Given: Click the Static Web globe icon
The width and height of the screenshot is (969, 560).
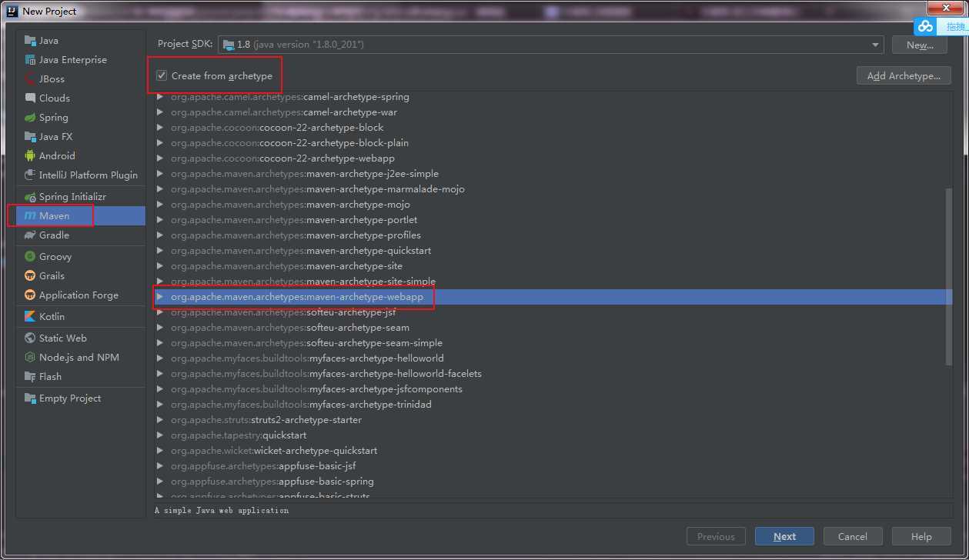Looking at the screenshot, I should coord(30,338).
